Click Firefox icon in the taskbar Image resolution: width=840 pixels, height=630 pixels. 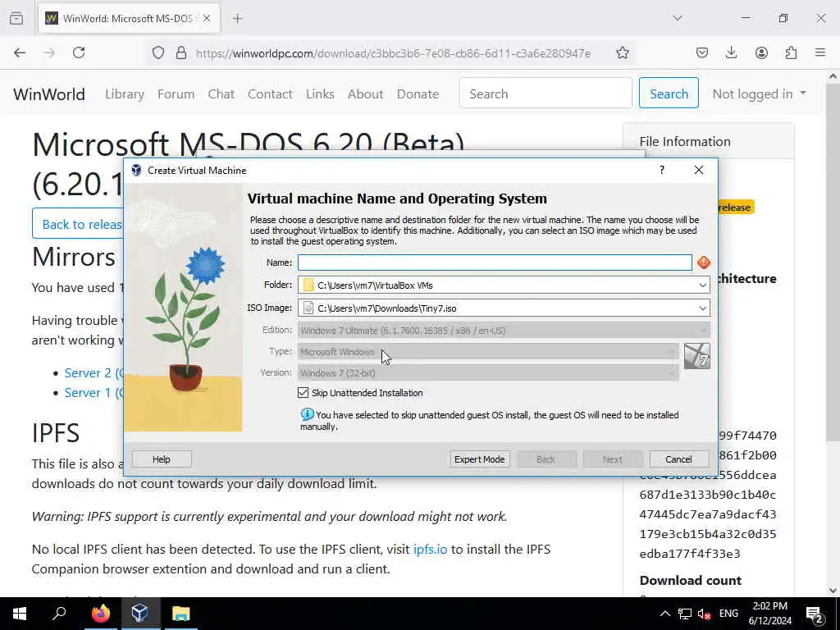[x=100, y=614]
